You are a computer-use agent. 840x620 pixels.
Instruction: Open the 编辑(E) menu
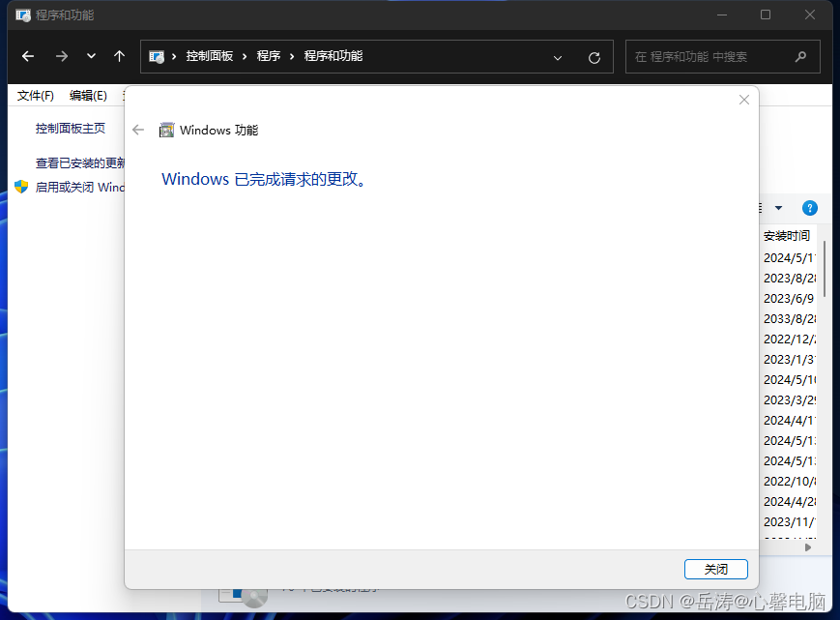[88, 96]
